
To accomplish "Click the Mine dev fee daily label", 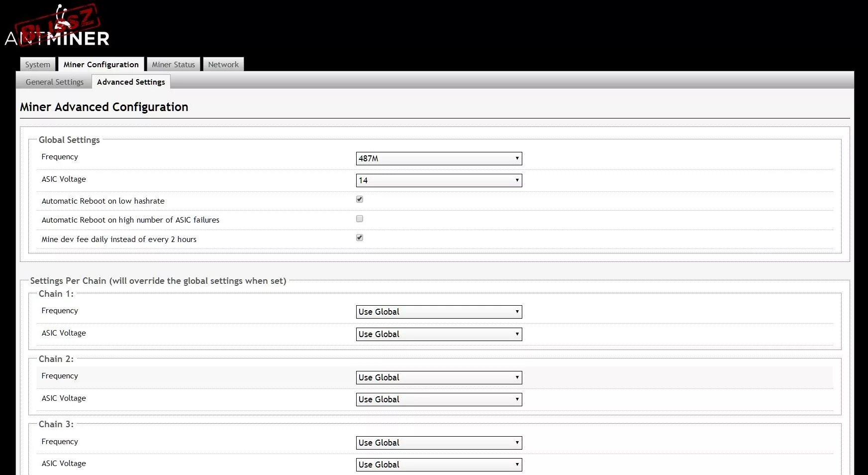I will (x=119, y=239).
